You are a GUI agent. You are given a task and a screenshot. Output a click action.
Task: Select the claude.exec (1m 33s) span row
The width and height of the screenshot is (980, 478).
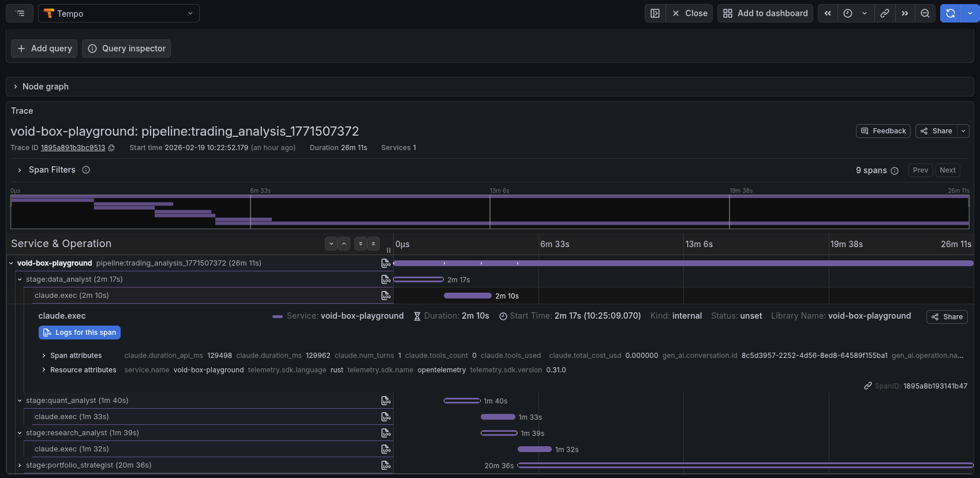click(72, 417)
